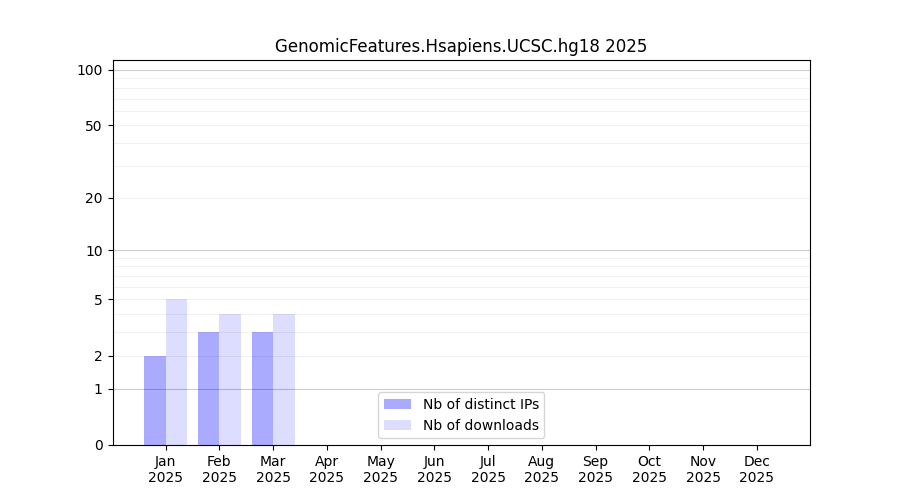Select the 'Nb of distinct IPs' legend label
The height and width of the screenshot is (500, 900).
point(480,404)
